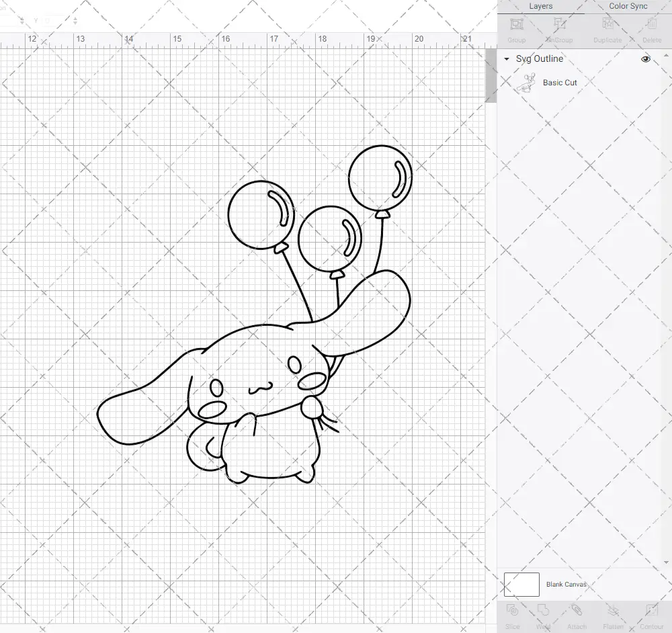Switch to the Layers tab

pyautogui.click(x=540, y=7)
